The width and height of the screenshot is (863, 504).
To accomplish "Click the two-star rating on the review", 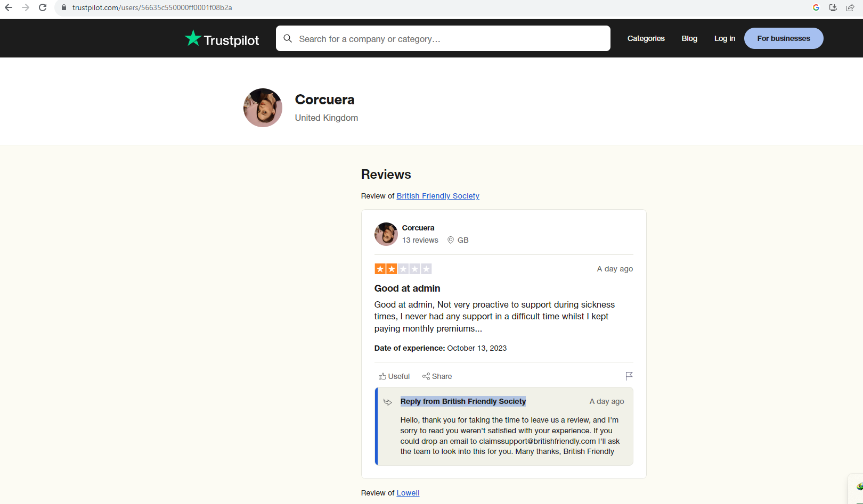I will [x=403, y=269].
